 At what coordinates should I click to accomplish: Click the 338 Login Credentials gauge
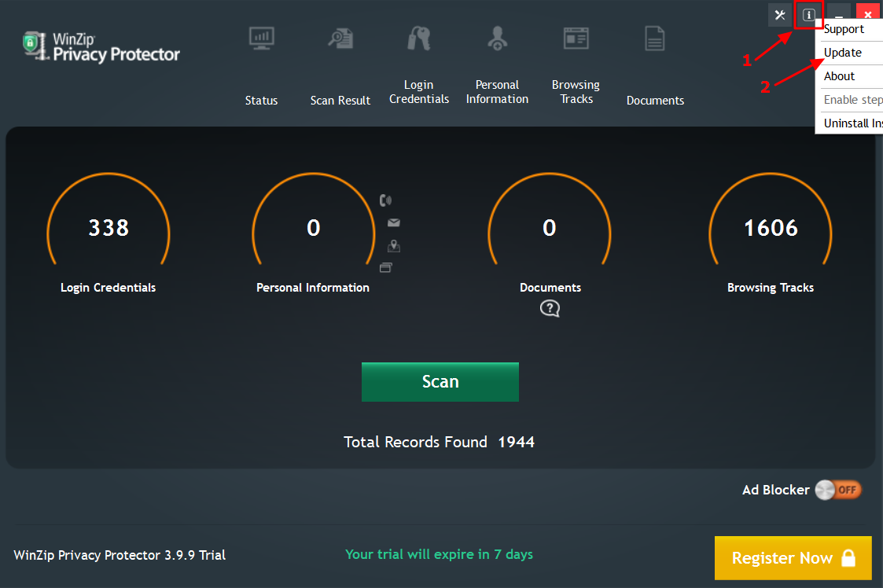point(109,229)
